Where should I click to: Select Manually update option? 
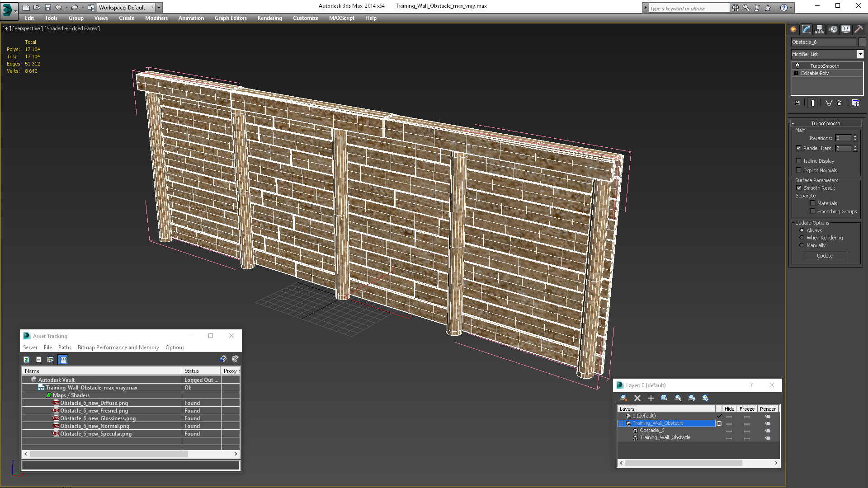point(802,245)
